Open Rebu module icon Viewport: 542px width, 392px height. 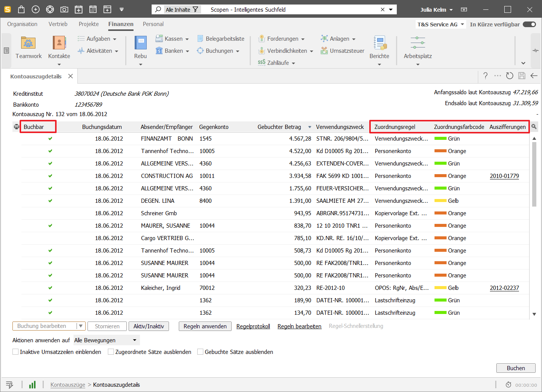[141, 43]
